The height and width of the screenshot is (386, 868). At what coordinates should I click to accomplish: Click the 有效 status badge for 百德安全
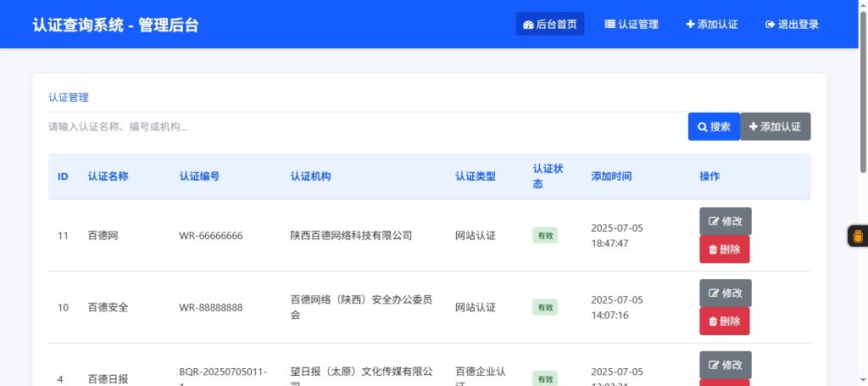click(x=545, y=307)
